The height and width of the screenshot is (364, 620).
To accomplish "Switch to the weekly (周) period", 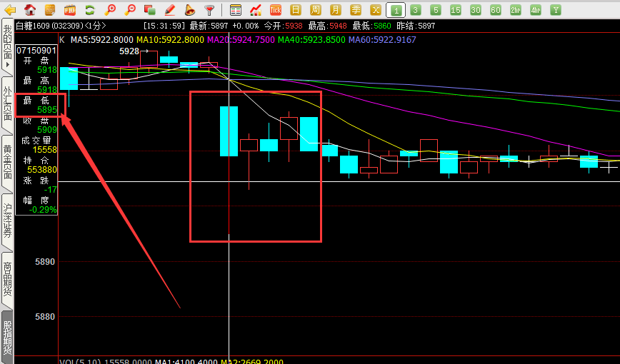I will (316, 10).
